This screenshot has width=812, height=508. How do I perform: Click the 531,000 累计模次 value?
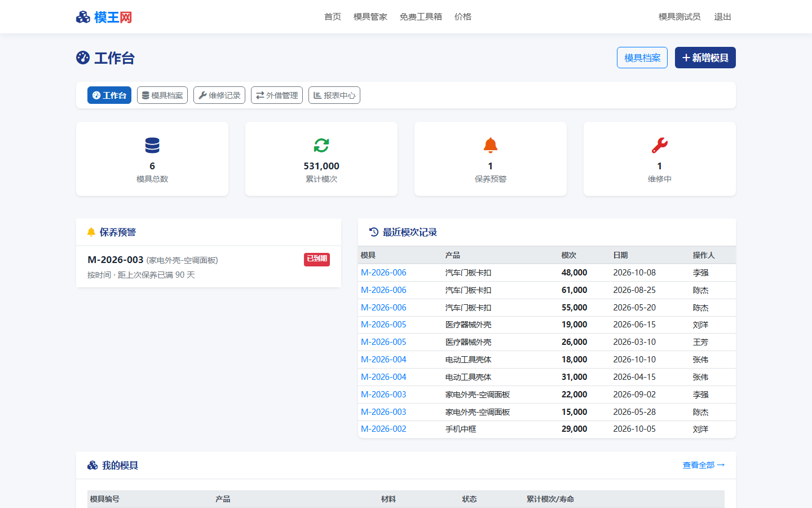point(321,166)
